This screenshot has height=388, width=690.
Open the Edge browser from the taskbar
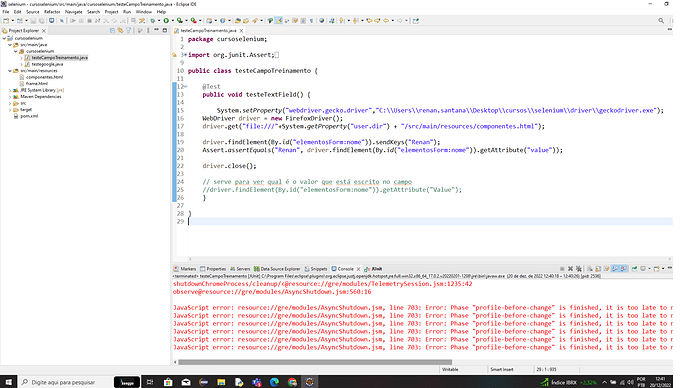274,382
